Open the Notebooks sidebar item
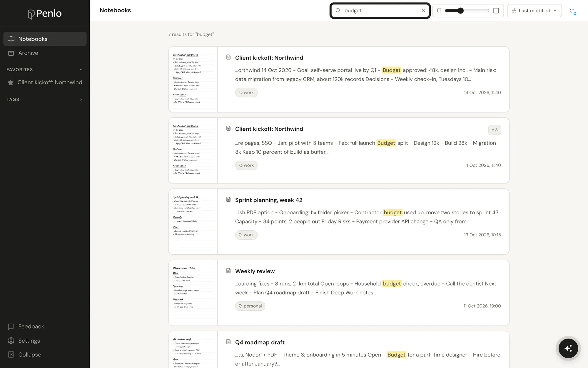Image resolution: width=588 pixels, height=368 pixels. 45,39
